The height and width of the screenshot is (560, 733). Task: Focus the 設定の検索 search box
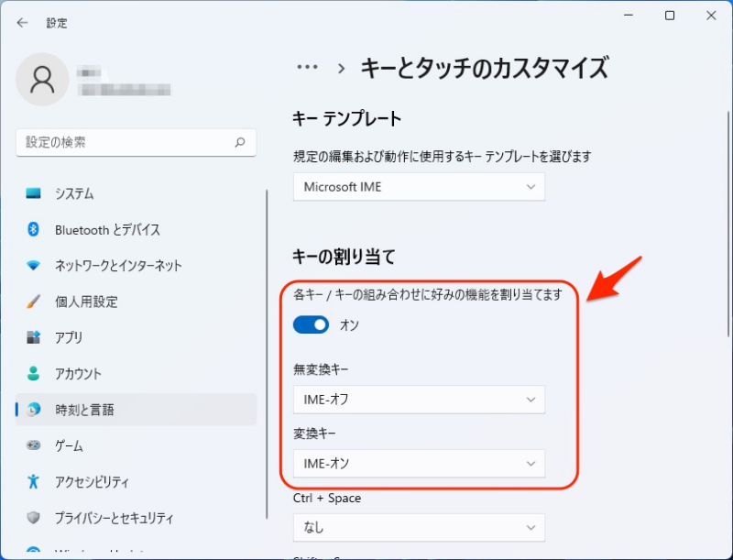point(136,142)
